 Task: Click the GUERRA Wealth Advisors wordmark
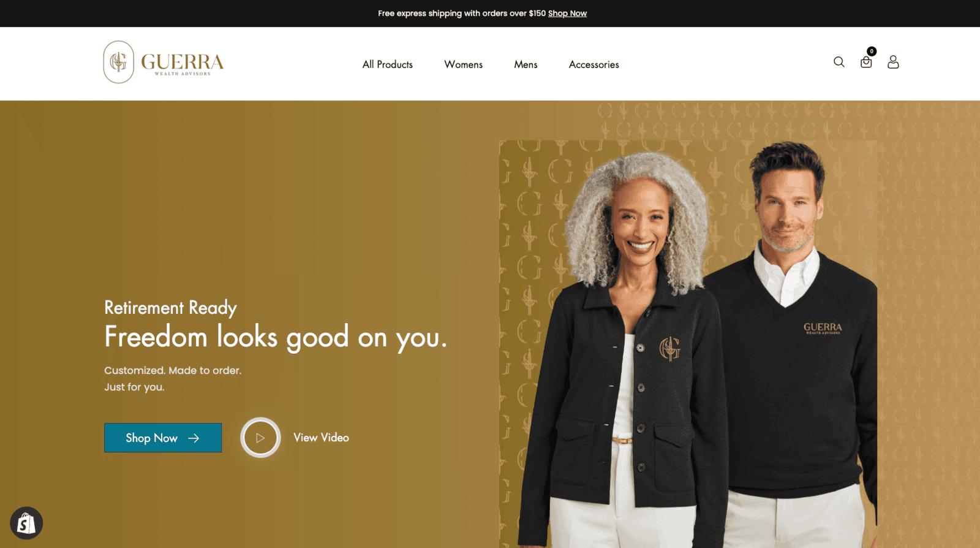point(183,64)
